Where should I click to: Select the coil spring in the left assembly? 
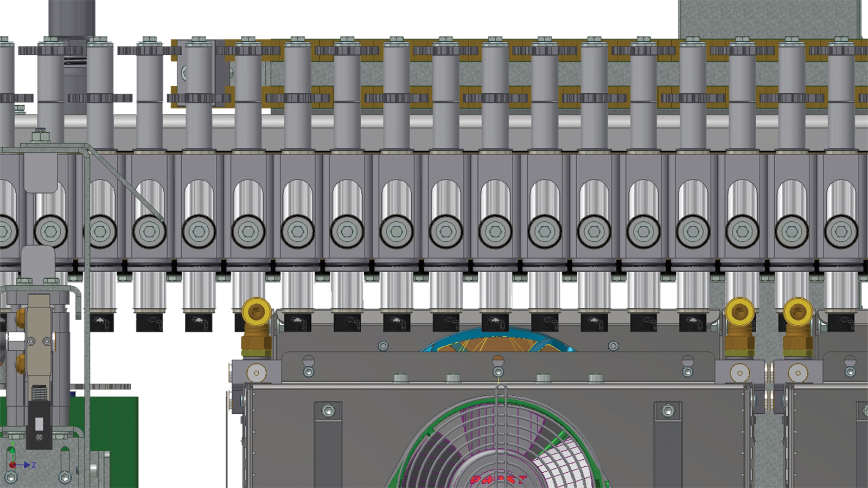pos(39,393)
